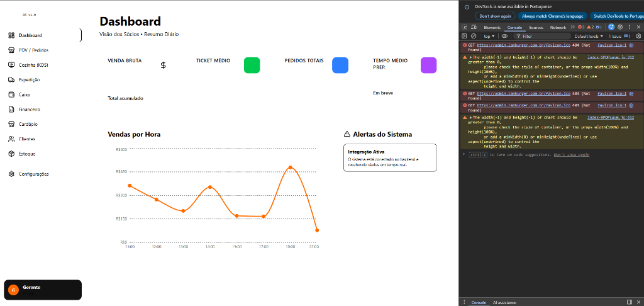Screen dimensions: 644x306
Task: Switch to the Elements tab in DevTools
Action: coord(492,28)
